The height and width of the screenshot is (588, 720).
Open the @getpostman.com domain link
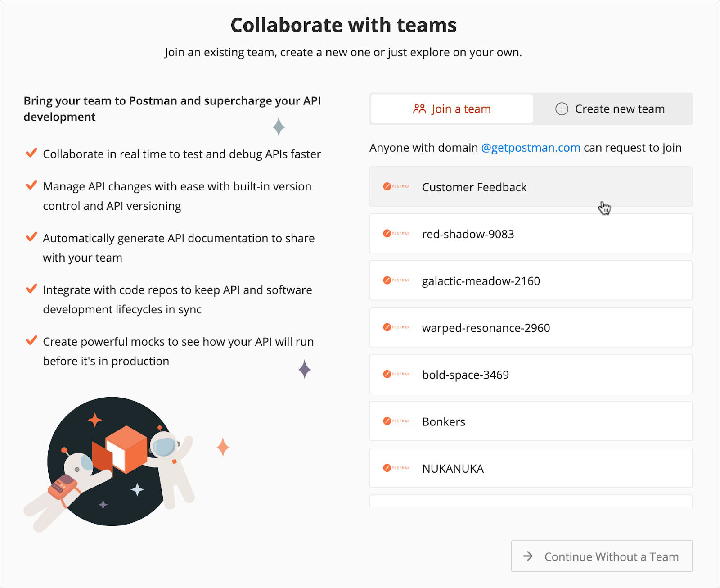531,148
